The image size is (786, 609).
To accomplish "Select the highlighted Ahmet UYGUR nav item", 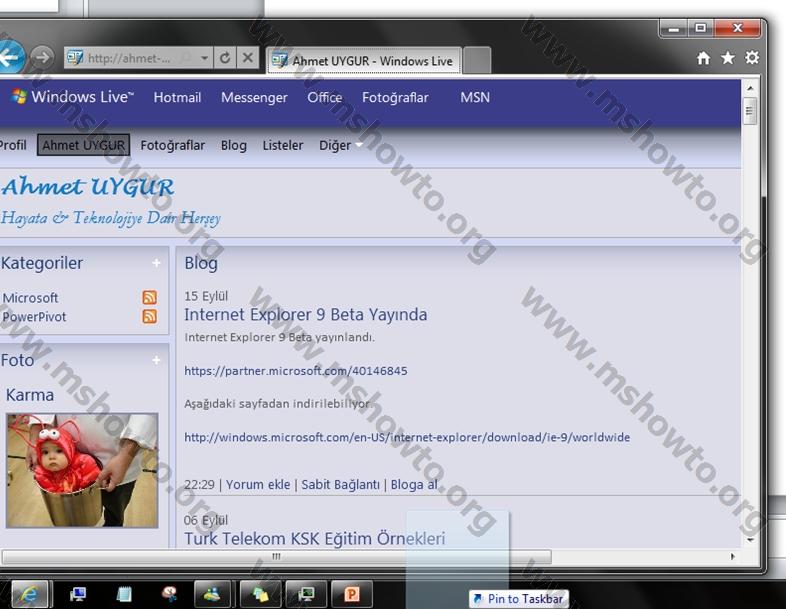I will pyautogui.click(x=83, y=145).
